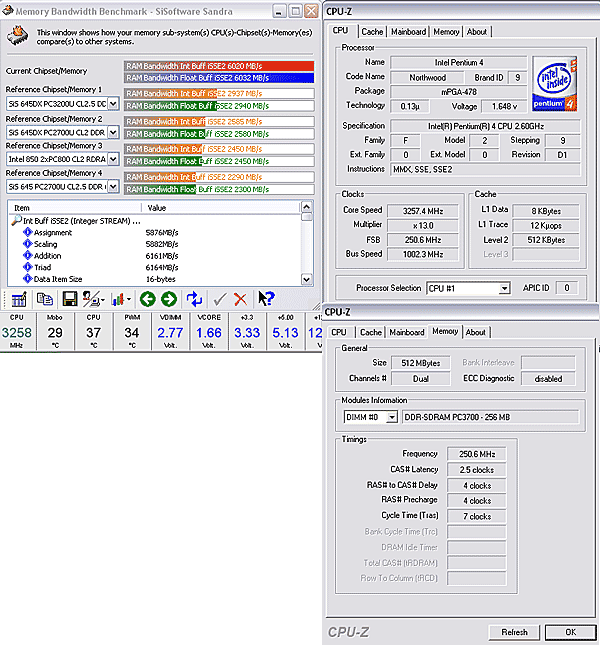The height and width of the screenshot is (649, 600).
Task: Click the Sandra window title bar icon
Action: (x=8, y=10)
